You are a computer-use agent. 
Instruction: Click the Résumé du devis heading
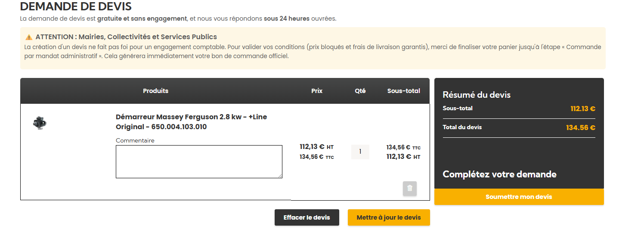click(477, 95)
